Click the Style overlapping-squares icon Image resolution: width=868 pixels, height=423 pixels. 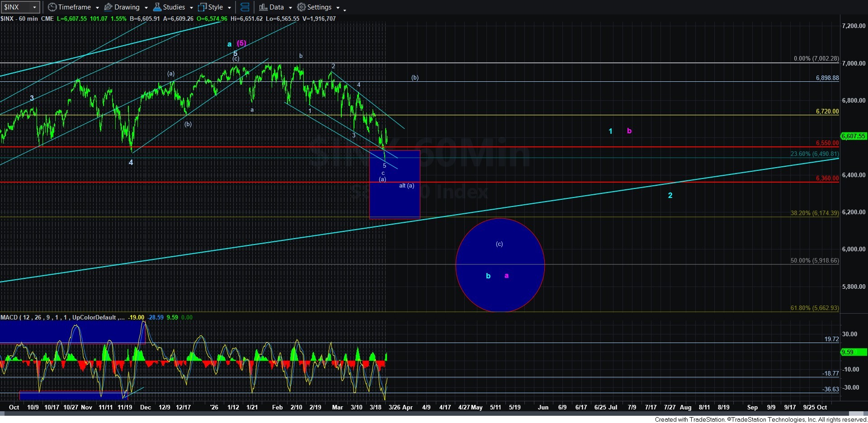tap(202, 7)
